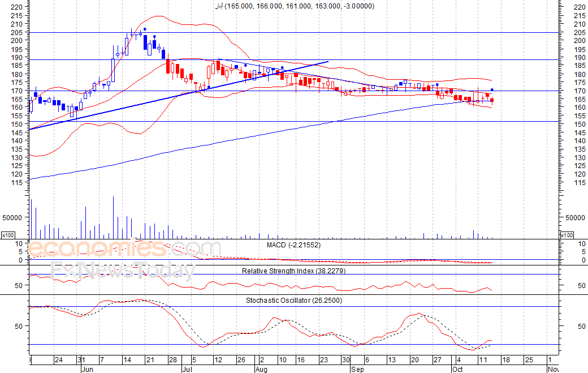The width and height of the screenshot is (588, 373).
Task: Select the Aug month label on time axis
Action: pos(261,370)
